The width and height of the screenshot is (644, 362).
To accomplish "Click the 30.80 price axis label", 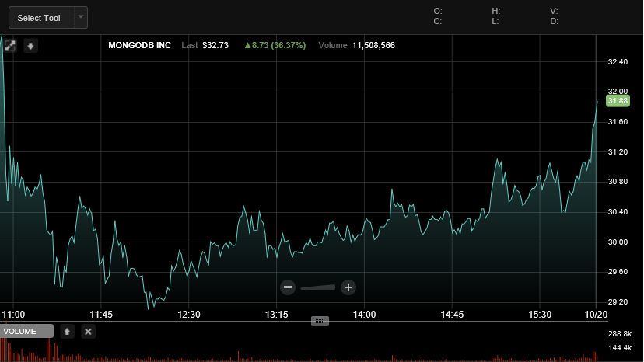I will tap(618, 182).
